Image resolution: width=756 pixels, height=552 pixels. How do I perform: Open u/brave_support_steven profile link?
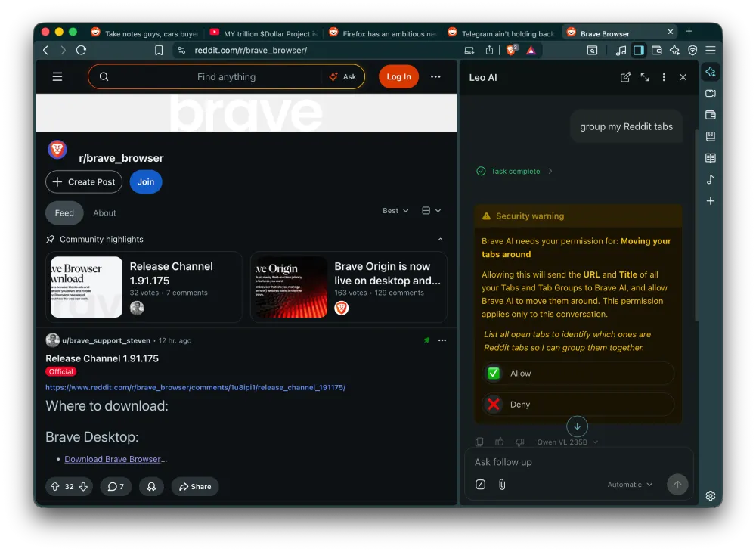(106, 340)
